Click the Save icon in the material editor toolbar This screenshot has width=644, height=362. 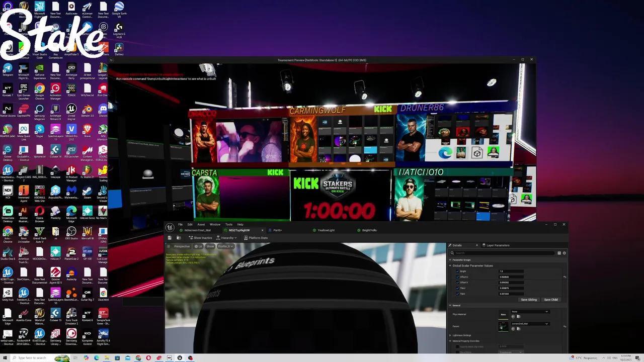170,238
